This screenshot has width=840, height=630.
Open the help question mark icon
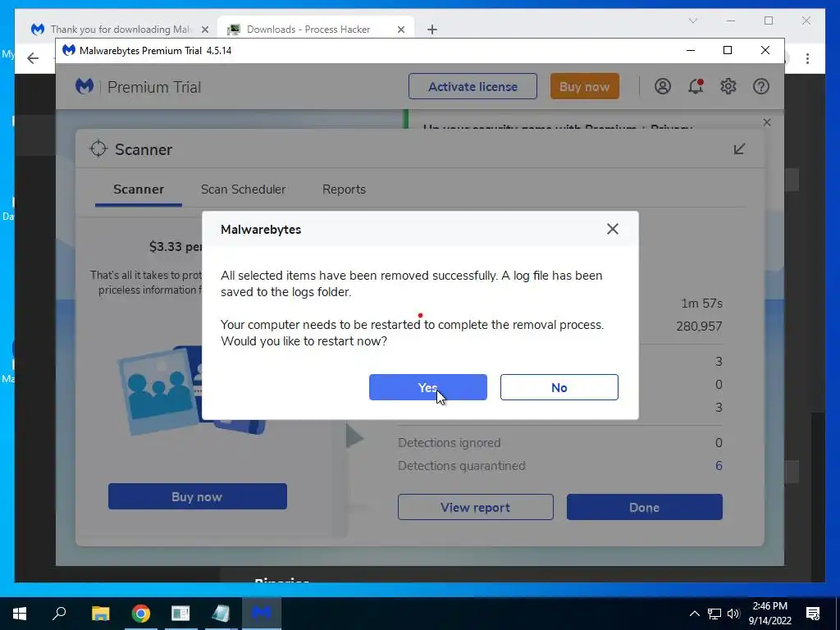click(760, 86)
